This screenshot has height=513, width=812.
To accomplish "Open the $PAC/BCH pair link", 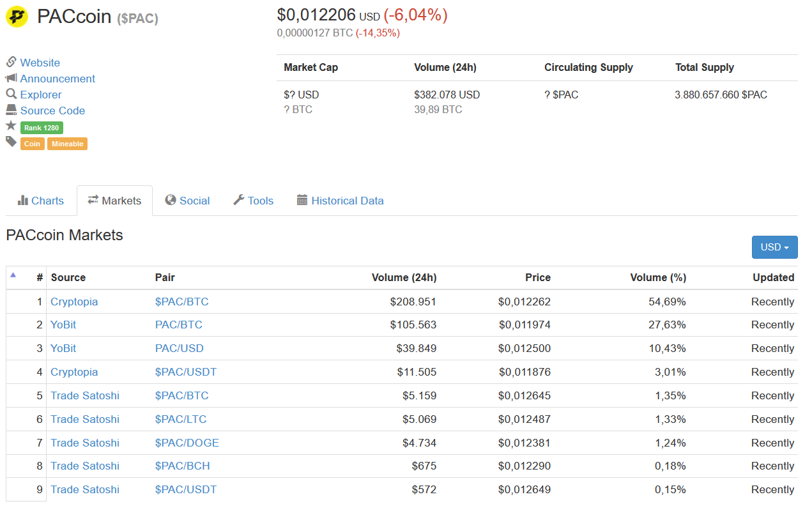I will [x=183, y=466].
